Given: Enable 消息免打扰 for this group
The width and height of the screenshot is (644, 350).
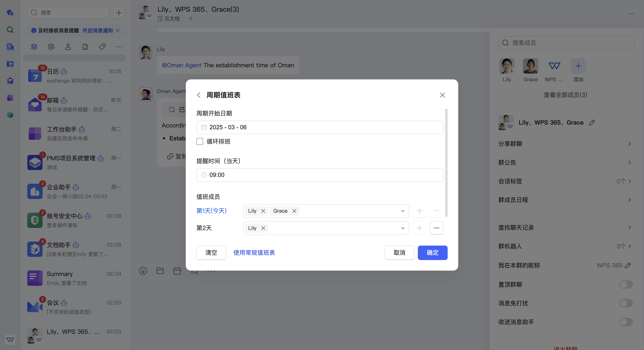Looking at the screenshot, I should [625, 303].
